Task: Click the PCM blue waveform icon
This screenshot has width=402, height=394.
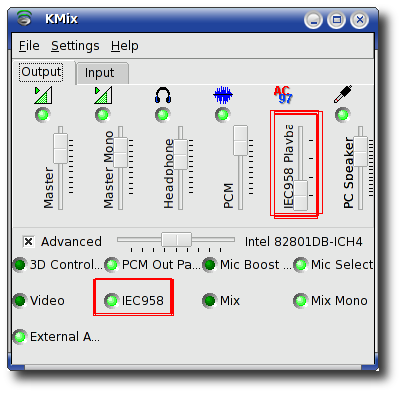Action: pyautogui.click(x=223, y=95)
